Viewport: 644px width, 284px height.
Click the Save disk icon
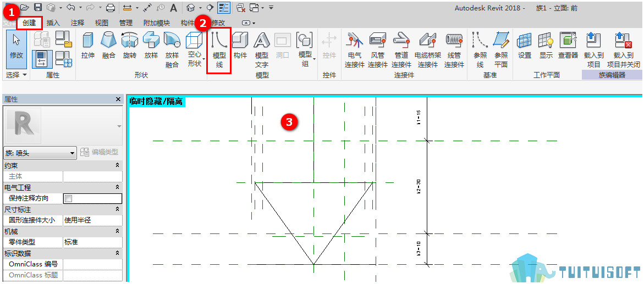pyautogui.click(x=38, y=7)
